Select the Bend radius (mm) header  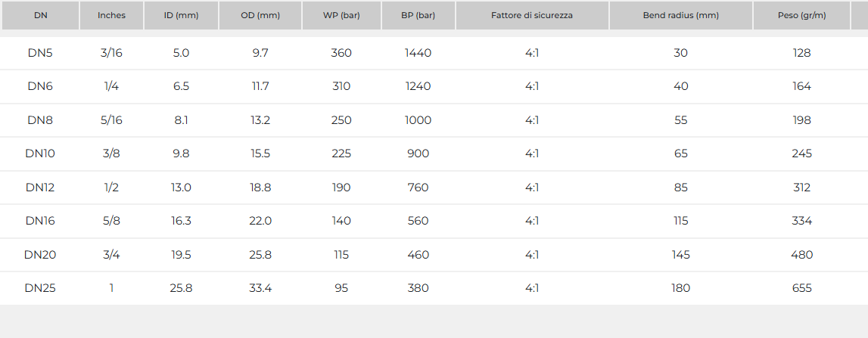click(x=680, y=15)
